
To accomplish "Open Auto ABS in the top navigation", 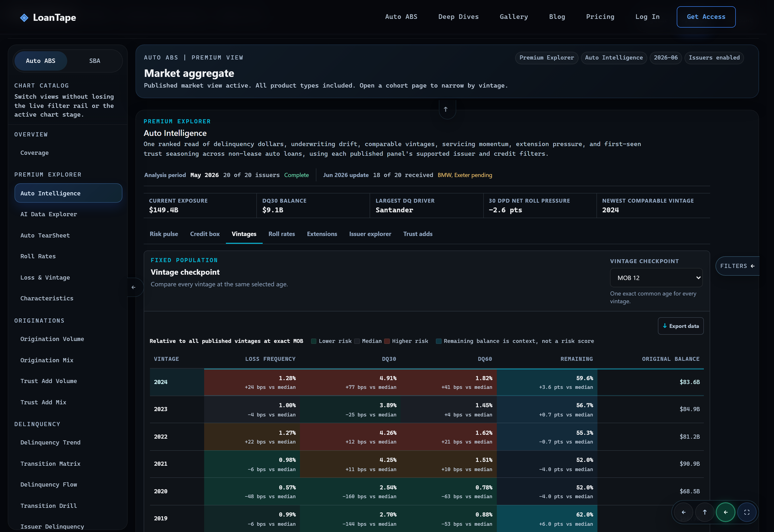I will 401,17.
